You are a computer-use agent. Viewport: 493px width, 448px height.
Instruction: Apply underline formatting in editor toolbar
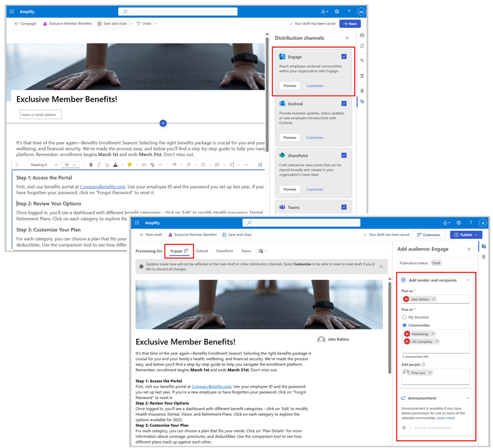pos(107,165)
